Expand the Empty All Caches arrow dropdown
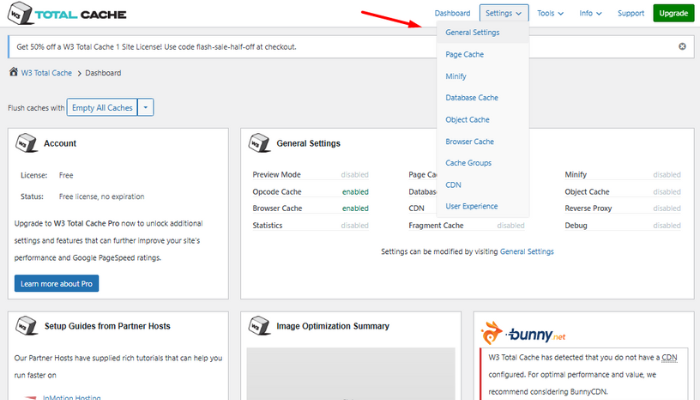Viewport: 700px width, 400px height. (x=145, y=107)
